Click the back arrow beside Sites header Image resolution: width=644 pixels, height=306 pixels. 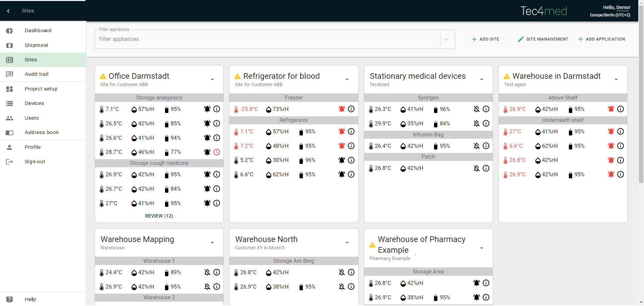[8, 11]
